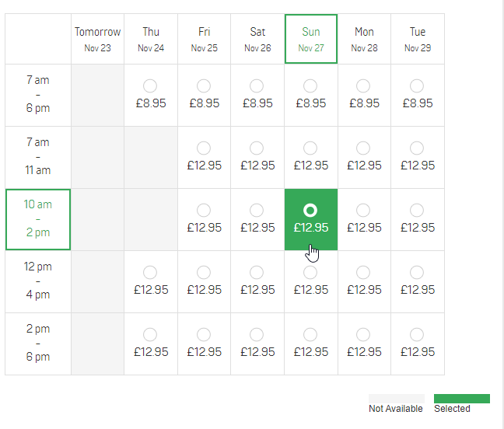Click the 10 am - 2 pm row label
Screen dimensions: 504x429
[38, 219]
